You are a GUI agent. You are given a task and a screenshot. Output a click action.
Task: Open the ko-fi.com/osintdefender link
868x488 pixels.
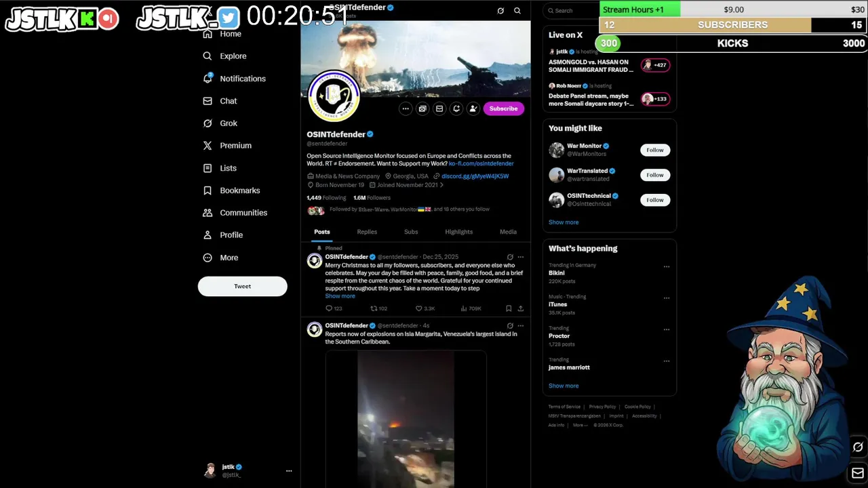(x=481, y=163)
